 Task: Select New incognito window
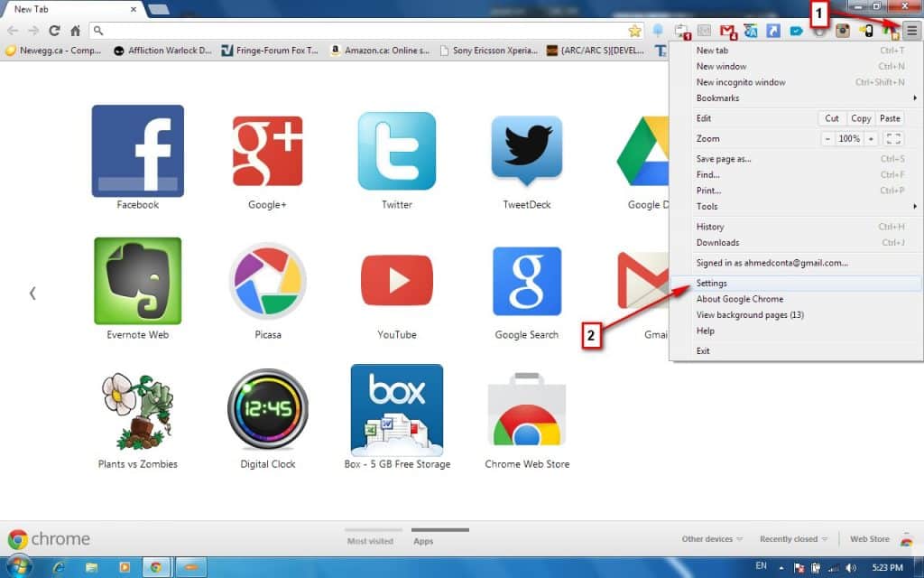click(796, 82)
